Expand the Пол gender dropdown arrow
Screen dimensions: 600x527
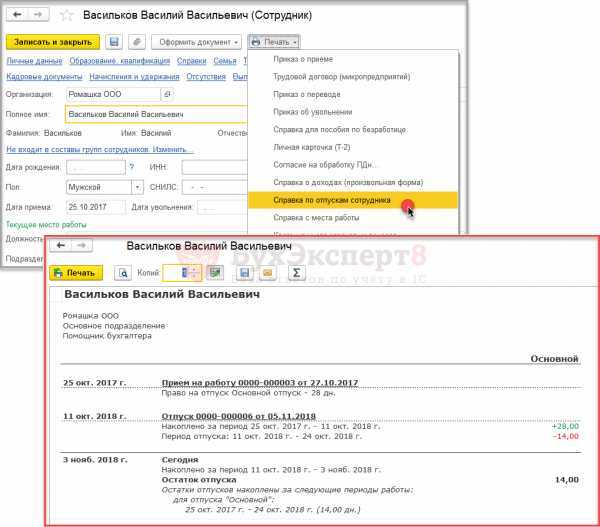click(x=137, y=187)
